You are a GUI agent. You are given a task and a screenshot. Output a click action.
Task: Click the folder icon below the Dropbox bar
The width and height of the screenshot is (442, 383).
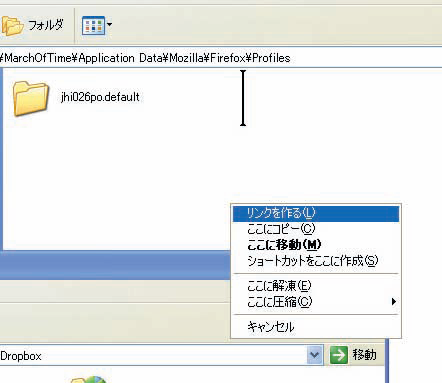pyautogui.click(x=88, y=380)
